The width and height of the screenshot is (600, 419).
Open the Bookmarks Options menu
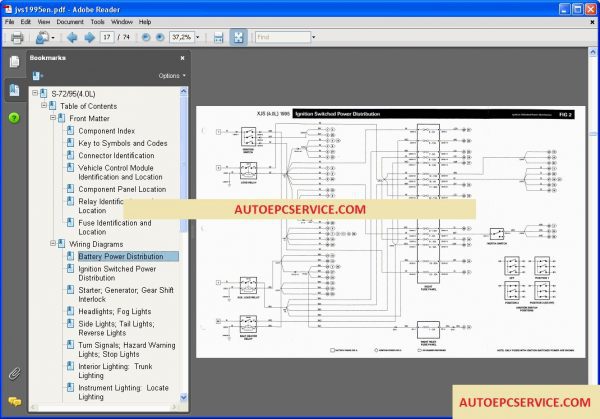(172, 76)
